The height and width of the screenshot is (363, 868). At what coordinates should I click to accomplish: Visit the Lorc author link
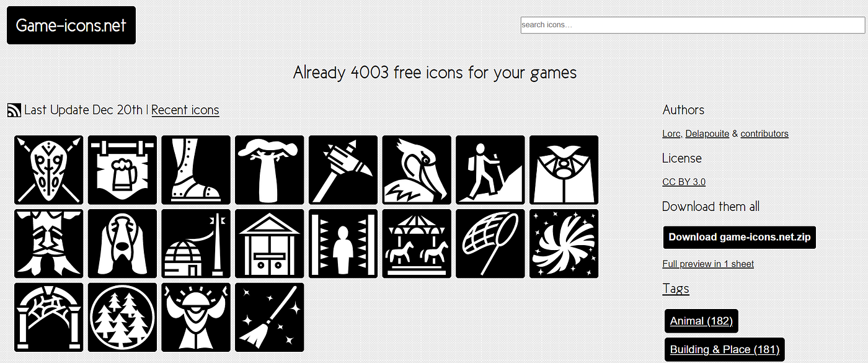pos(671,133)
